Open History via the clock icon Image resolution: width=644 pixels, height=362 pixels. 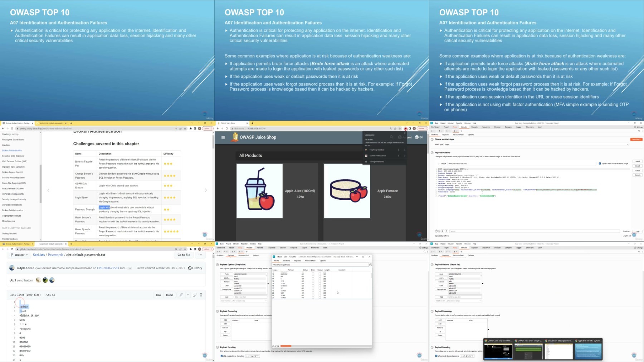click(x=195, y=268)
